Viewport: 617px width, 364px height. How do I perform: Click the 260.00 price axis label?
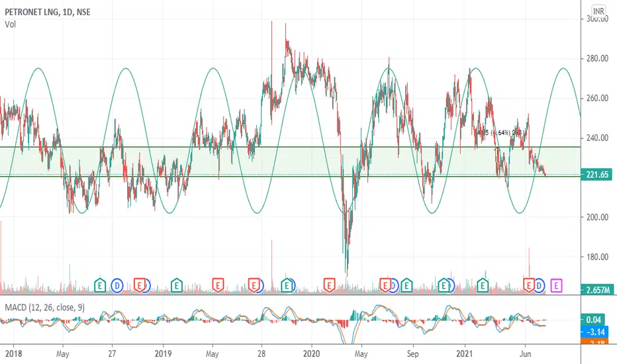597,98
